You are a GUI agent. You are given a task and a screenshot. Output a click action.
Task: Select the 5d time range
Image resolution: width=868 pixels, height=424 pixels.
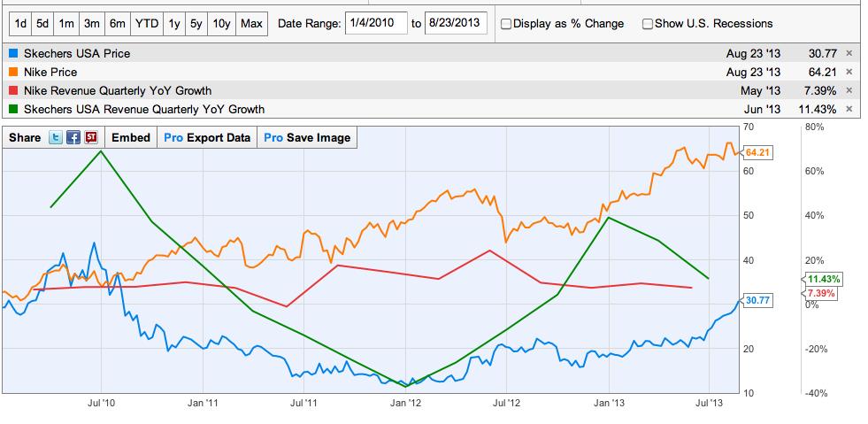[x=42, y=24]
